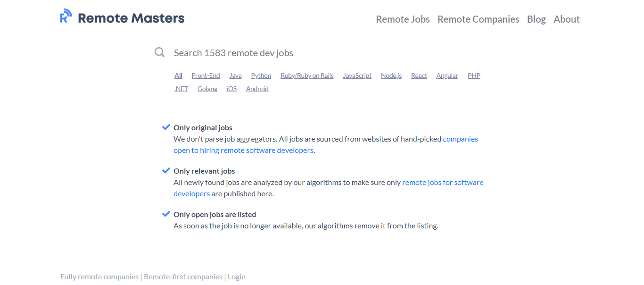Filter jobs by Python

(x=261, y=75)
